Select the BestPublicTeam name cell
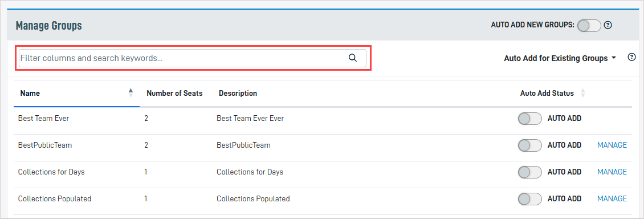This screenshot has width=644, height=219. click(x=45, y=145)
